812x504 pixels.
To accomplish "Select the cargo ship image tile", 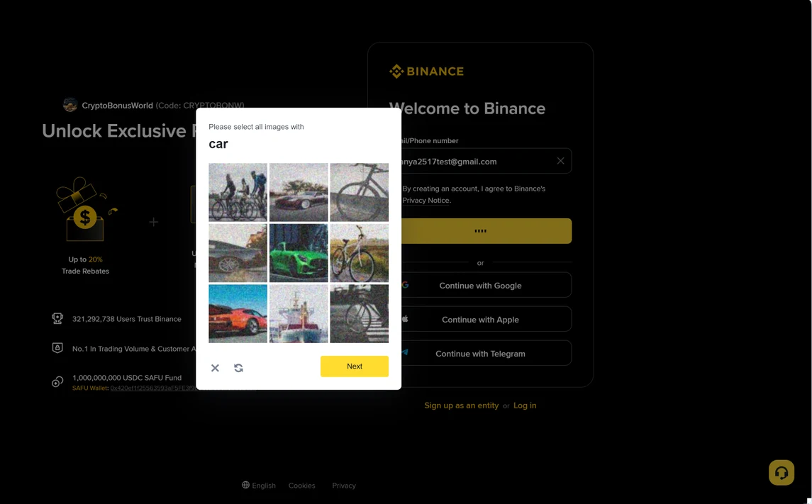I will (299, 313).
